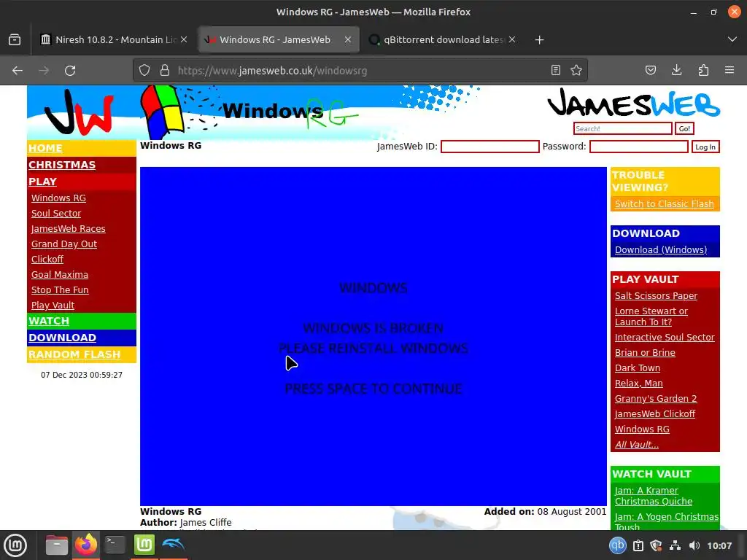The image size is (747, 560).
Task: Open the Linux Mint start menu icon
Action: coord(15,545)
